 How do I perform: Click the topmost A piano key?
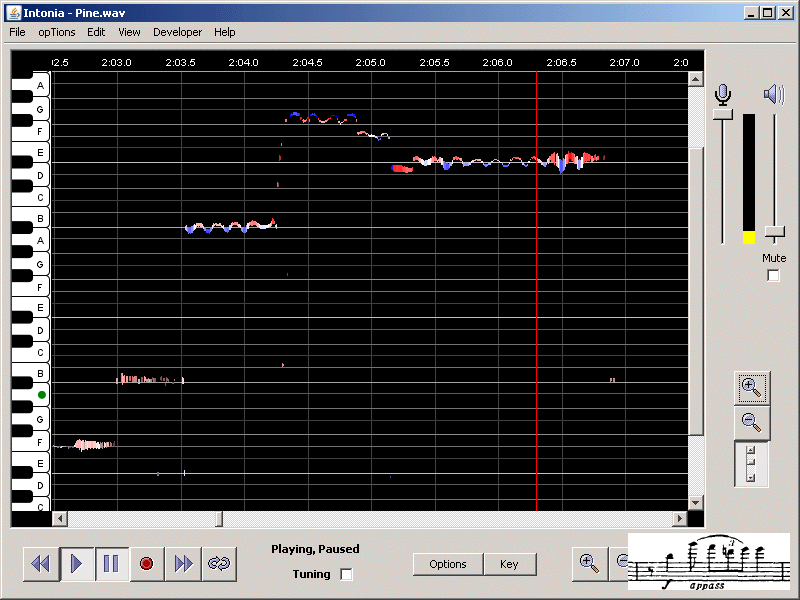[40, 86]
